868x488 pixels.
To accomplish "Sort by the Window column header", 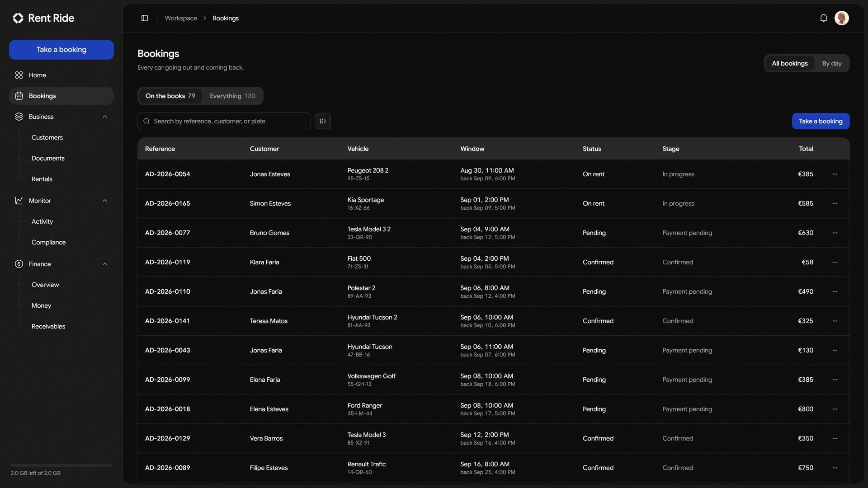I will click(x=472, y=149).
